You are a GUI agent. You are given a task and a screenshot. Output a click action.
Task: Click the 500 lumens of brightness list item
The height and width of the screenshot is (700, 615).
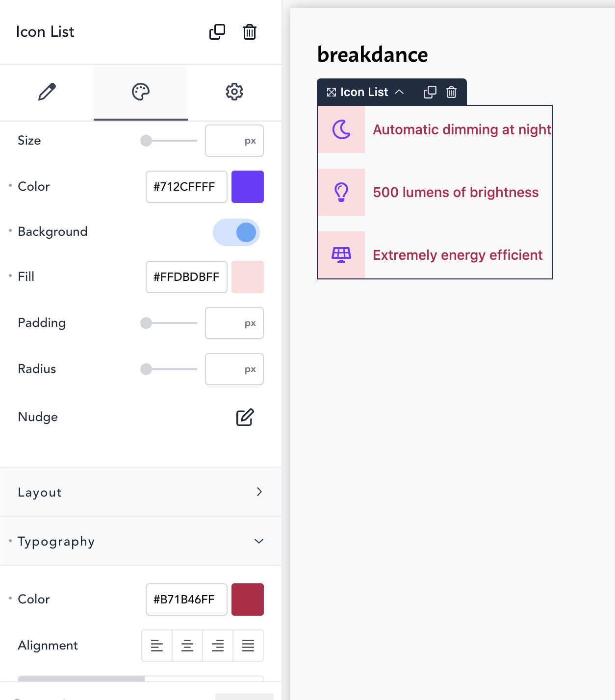tap(455, 192)
